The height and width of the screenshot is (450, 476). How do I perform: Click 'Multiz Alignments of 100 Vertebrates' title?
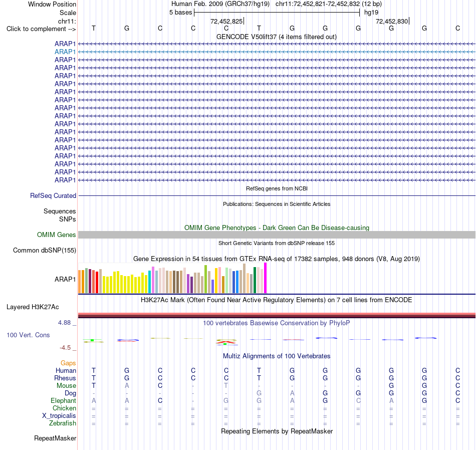point(277,356)
